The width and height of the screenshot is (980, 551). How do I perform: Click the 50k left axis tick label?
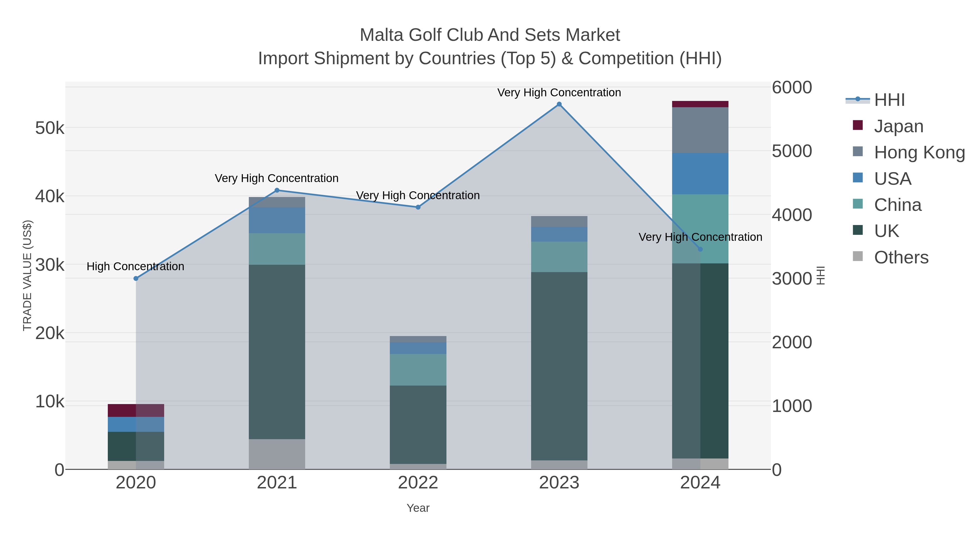click(x=50, y=128)
